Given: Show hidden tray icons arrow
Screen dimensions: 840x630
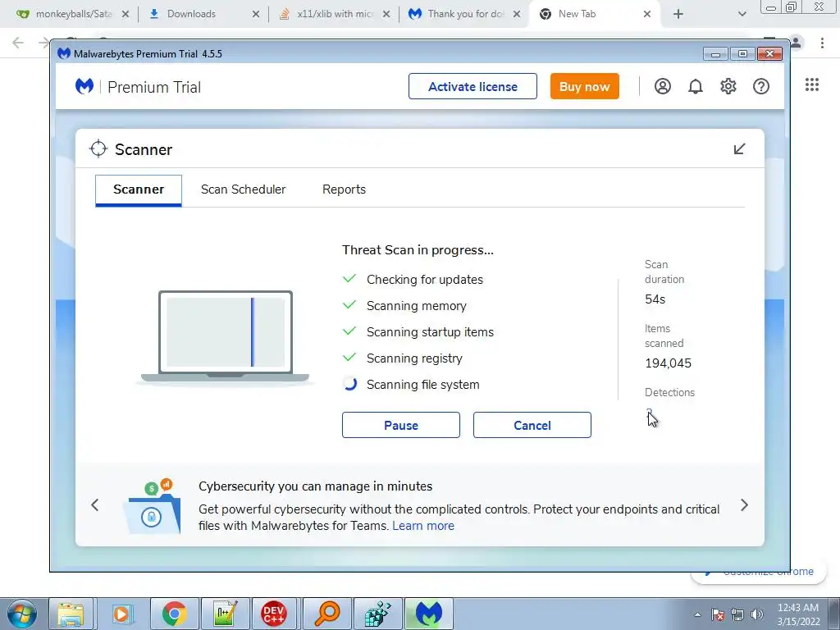Looking at the screenshot, I should (x=697, y=614).
